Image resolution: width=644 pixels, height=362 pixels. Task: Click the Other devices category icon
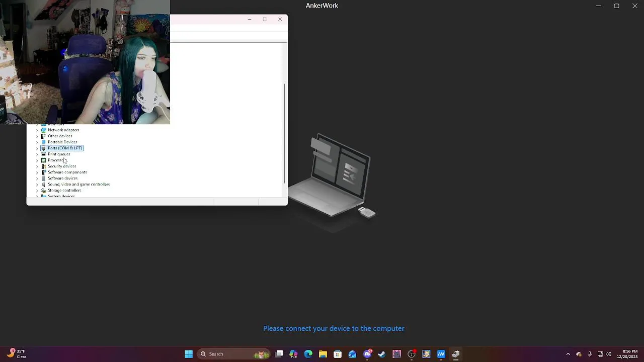click(44, 136)
